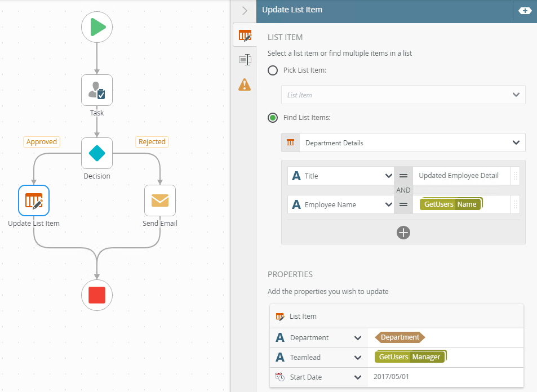Collapse the configuration panel with chevron
Viewport: 537px width, 392px height.
[245, 11]
